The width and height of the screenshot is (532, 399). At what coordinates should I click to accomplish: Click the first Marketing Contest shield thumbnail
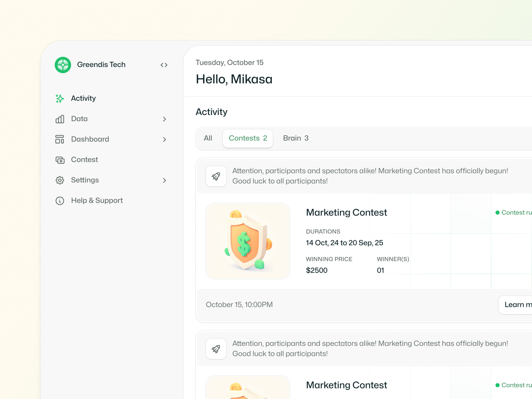click(248, 241)
